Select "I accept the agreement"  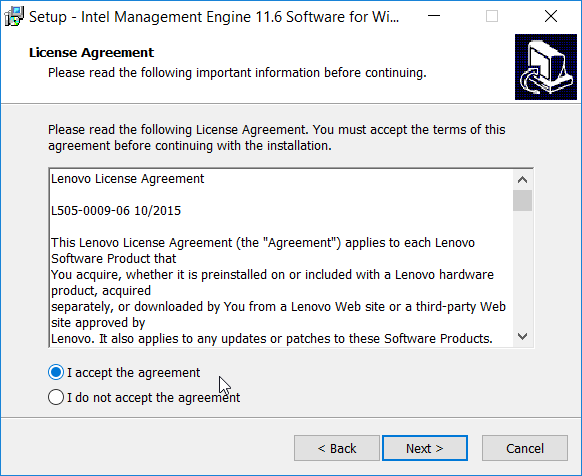tap(124, 372)
